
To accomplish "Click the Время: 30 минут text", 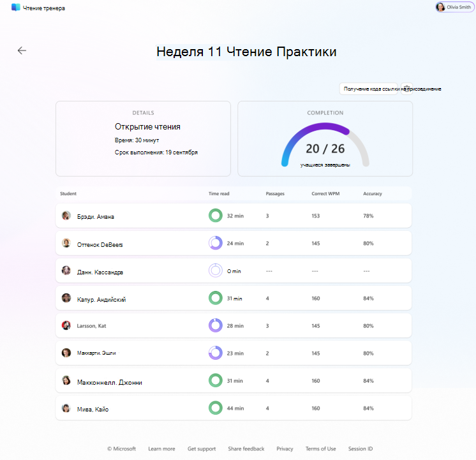I will (137, 140).
